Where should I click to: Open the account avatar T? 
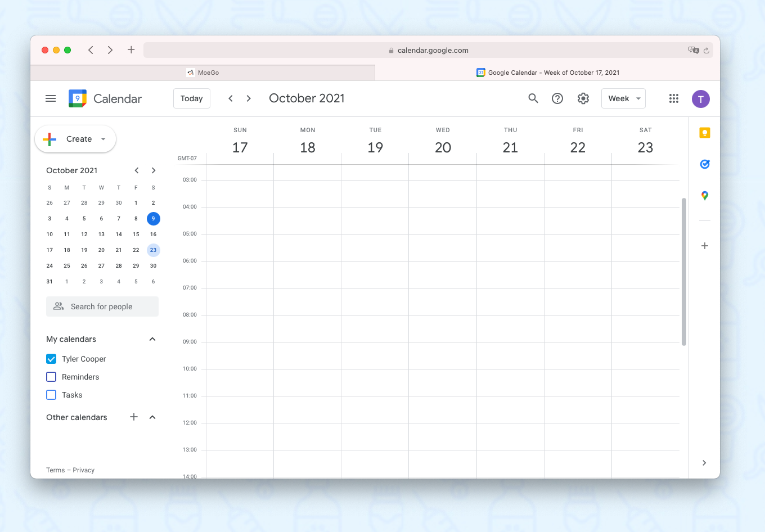tap(701, 98)
